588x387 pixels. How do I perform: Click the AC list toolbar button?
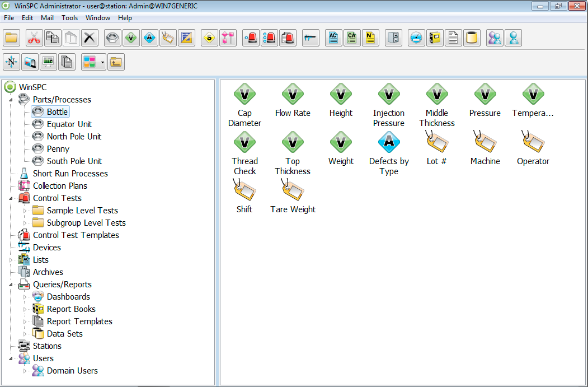pos(333,38)
